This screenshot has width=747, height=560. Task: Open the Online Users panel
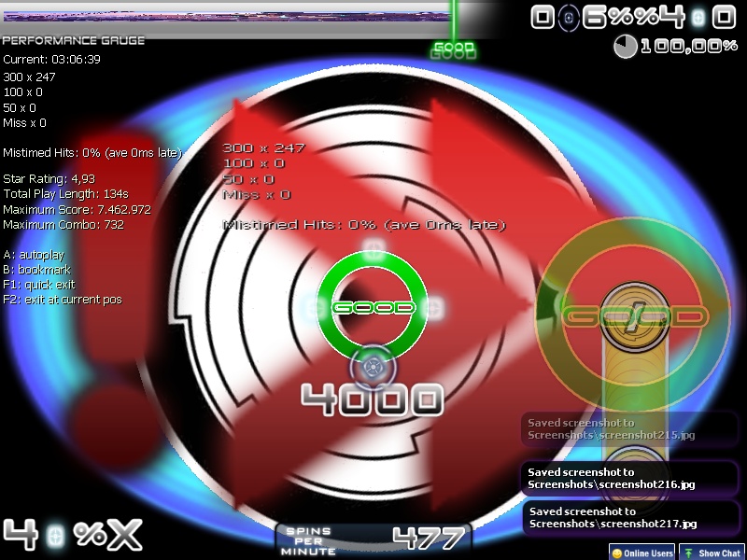[x=641, y=553]
